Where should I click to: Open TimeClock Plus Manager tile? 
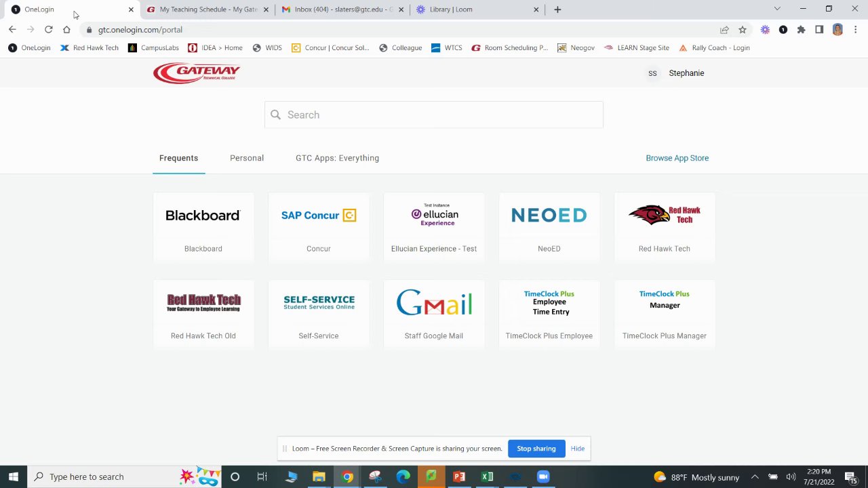click(x=664, y=314)
